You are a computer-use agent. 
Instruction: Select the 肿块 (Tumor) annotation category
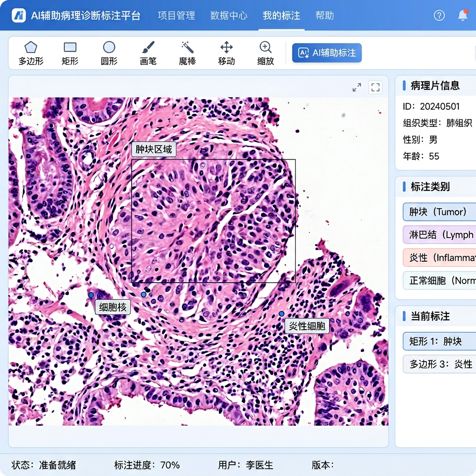(439, 212)
